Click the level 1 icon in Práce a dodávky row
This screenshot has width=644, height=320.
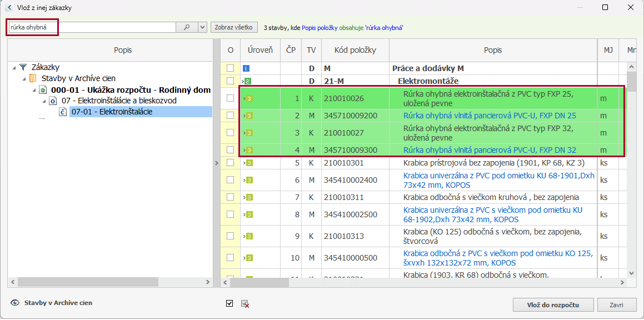click(x=246, y=68)
